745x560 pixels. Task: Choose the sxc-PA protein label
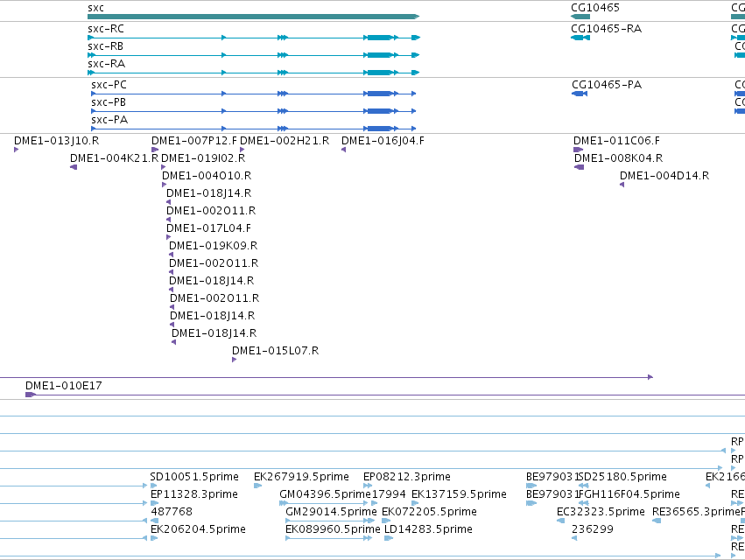pyautogui.click(x=109, y=120)
